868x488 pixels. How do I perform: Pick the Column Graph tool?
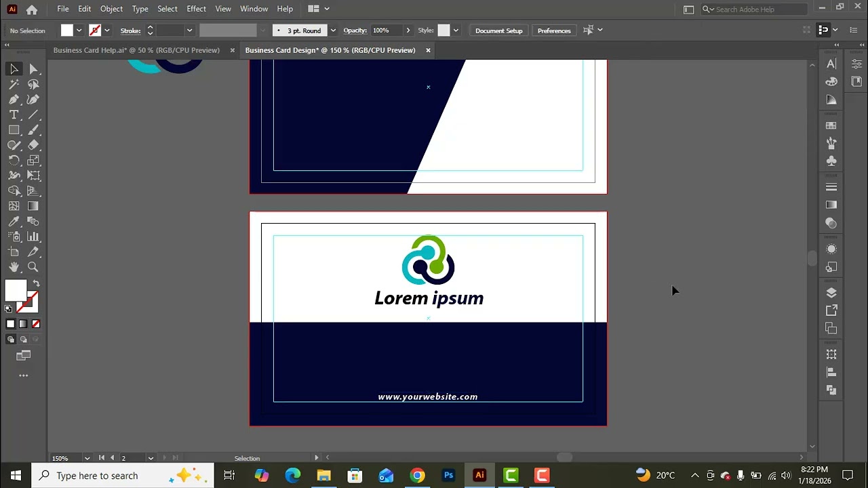[x=33, y=237]
